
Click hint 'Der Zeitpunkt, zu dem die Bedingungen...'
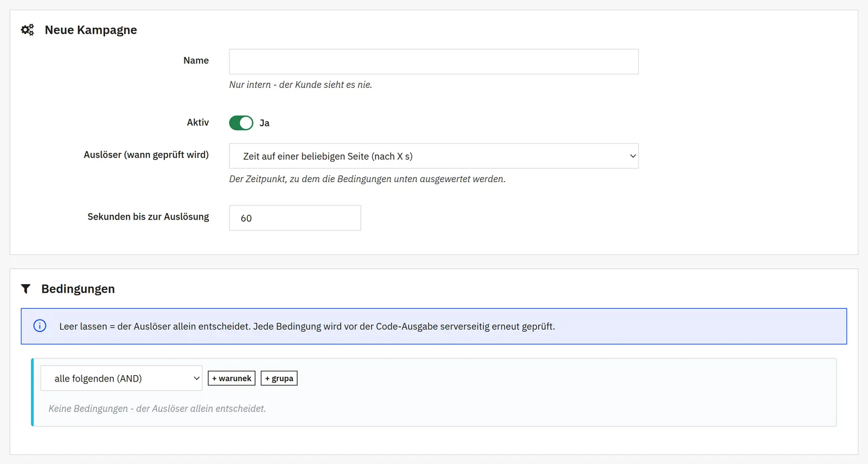[367, 179]
